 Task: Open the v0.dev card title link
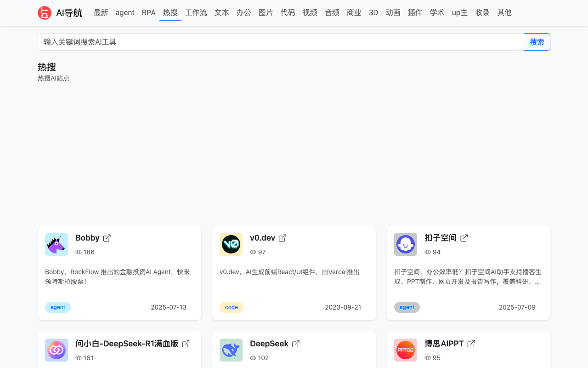click(262, 238)
